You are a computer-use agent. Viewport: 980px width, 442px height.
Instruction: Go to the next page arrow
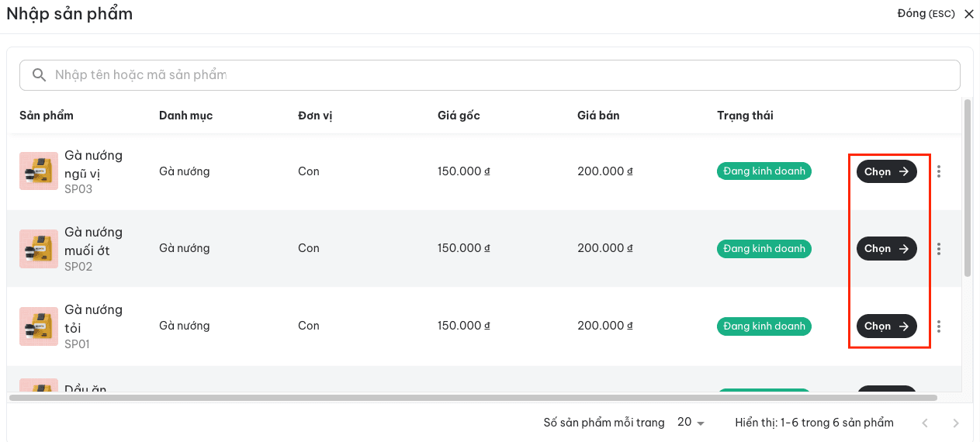click(956, 423)
